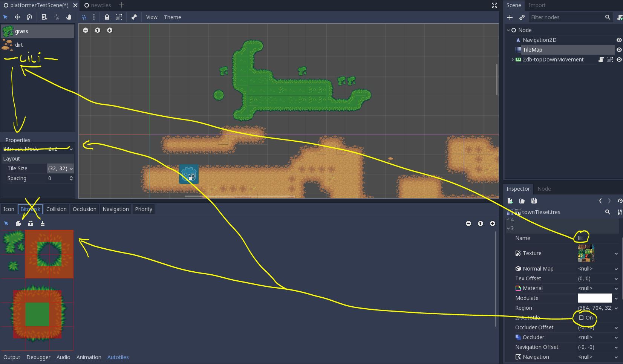Open the skeleton bone options icon
623x364 pixels.
[134, 17]
